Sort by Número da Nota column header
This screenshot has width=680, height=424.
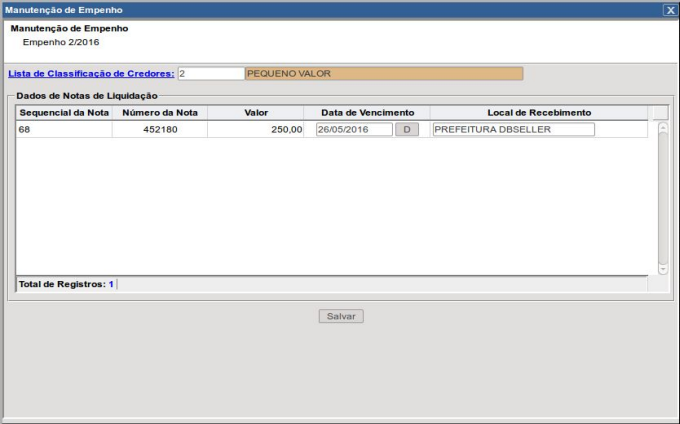(160, 112)
